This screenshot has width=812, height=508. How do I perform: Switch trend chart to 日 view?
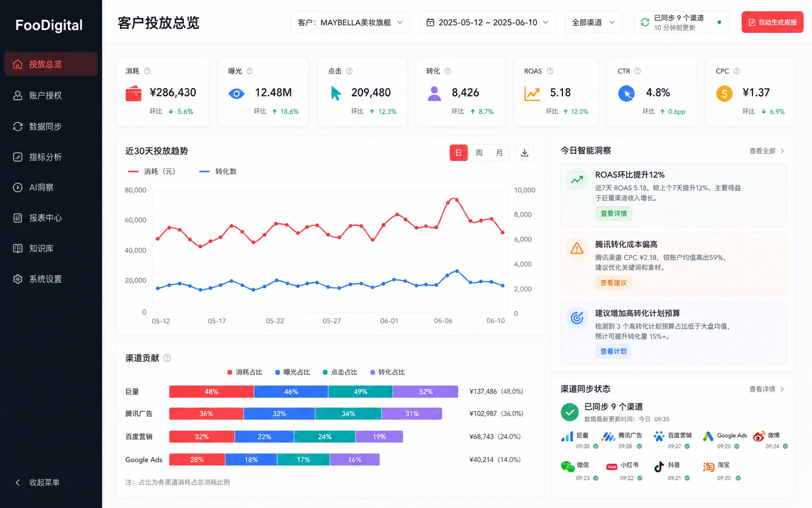[x=458, y=153]
